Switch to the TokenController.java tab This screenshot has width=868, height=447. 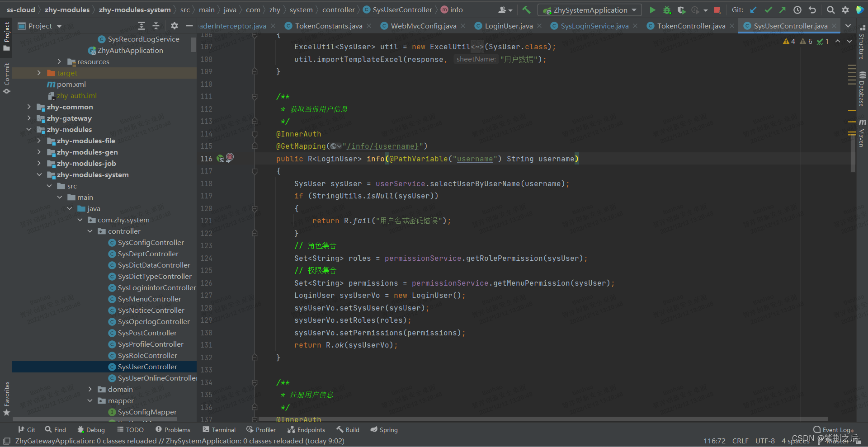click(691, 26)
